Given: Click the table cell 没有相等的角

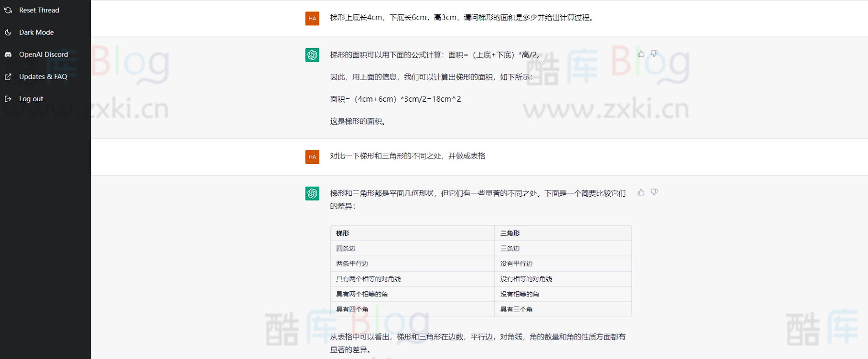Looking at the screenshot, I should pos(563,294).
